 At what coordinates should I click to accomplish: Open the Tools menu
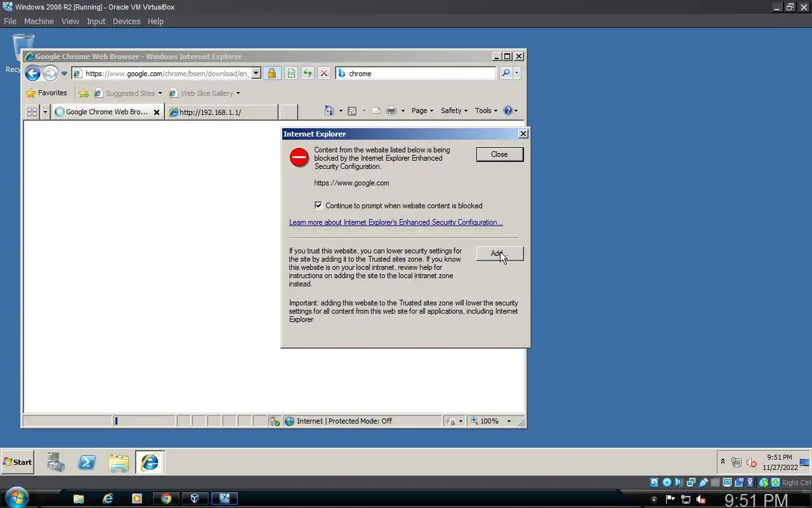(487, 110)
